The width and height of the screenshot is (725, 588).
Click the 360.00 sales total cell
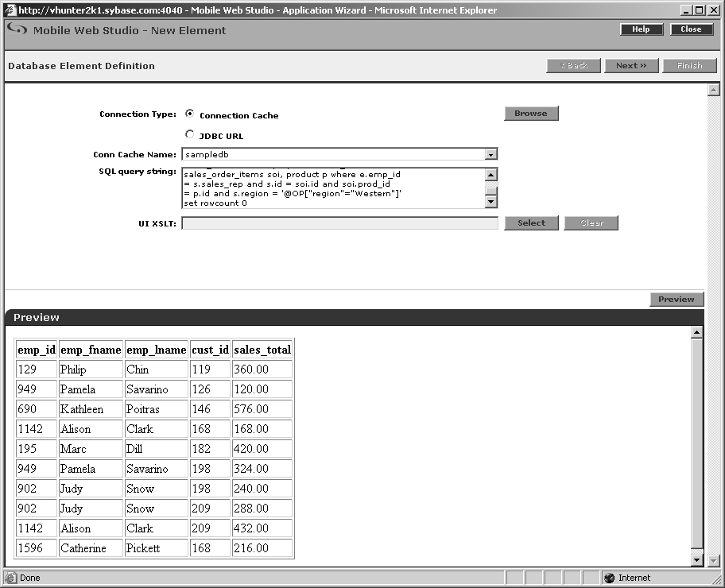[262, 369]
